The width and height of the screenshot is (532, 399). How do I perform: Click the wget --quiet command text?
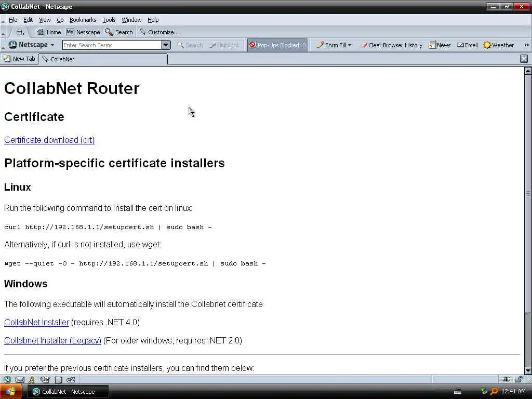click(135, 263)
